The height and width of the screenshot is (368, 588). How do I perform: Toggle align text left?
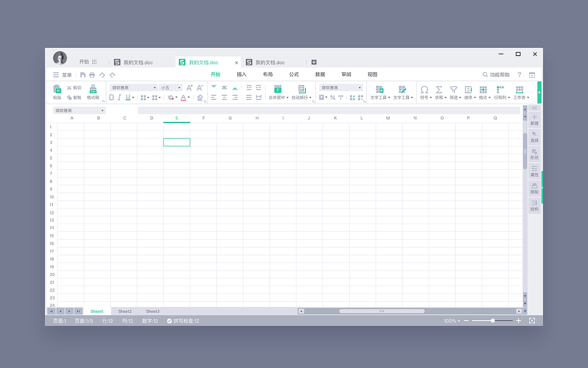click(214, 98)
